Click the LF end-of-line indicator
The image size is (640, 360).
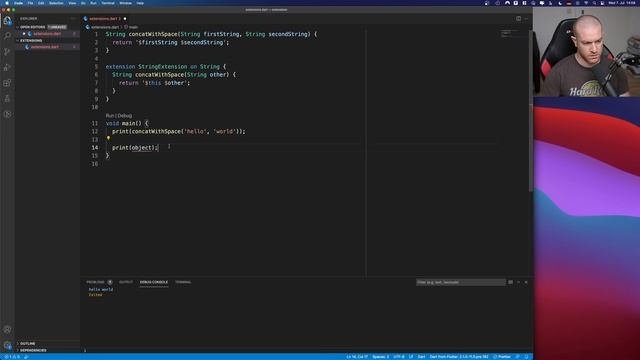pos(411,357)
